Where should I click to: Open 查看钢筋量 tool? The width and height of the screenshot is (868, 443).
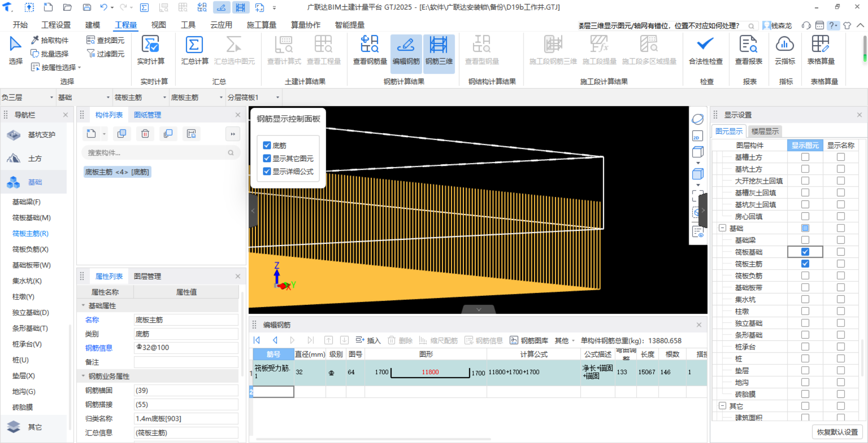tap(370, 51)
